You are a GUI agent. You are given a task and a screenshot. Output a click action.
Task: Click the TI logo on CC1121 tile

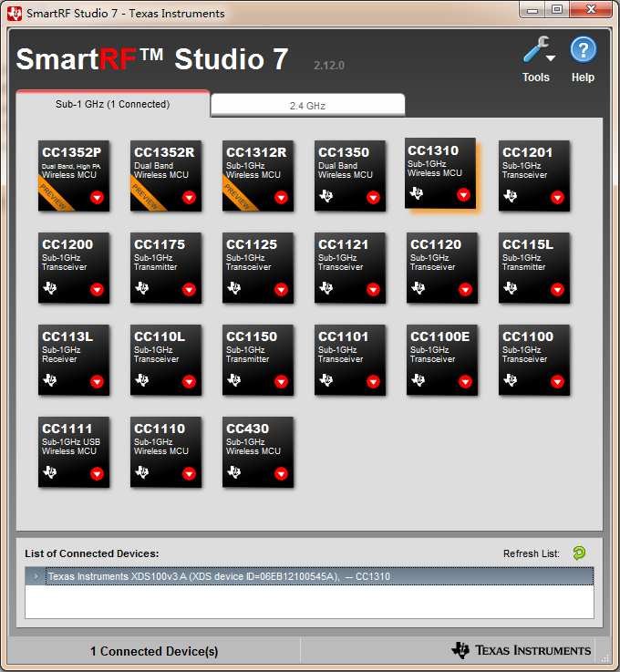[326, 288]
